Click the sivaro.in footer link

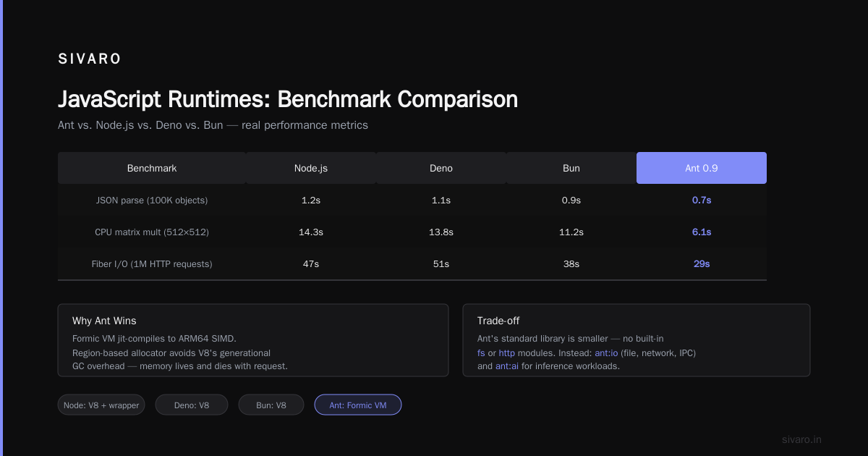[802, 439]
